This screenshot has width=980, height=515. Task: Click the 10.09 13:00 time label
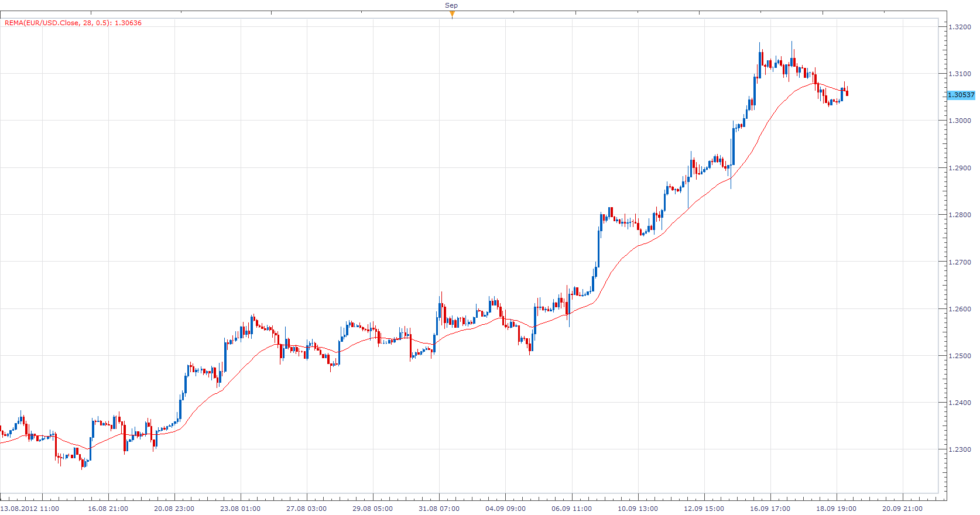coord(638,509)
